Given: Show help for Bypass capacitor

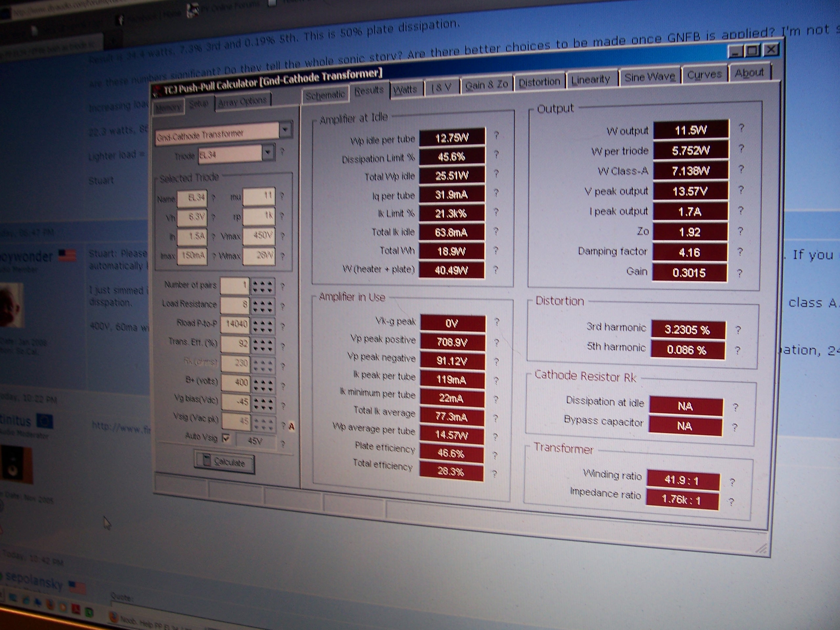Looking at the screenshot, I should click(x=735, y=427).
